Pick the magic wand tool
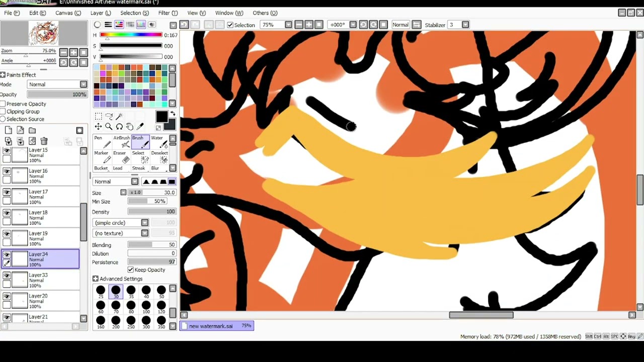Screen dimensions: 644x362 (119, 116)
